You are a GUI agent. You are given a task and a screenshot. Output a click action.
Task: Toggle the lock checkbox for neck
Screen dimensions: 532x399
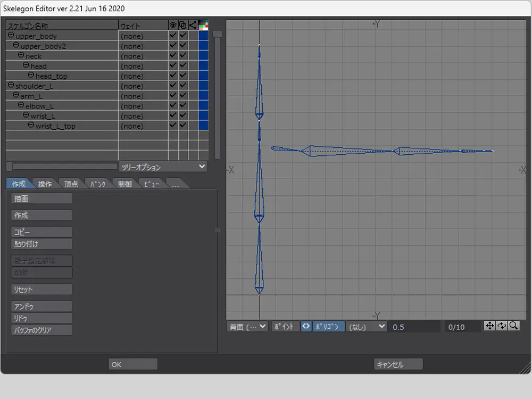click(x=182, y=56)
